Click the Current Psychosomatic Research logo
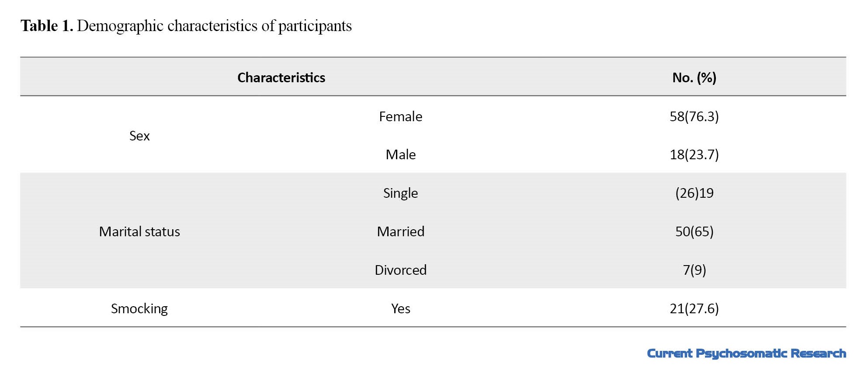This screenshot has height=371, width=868. (x=746, y=353)
